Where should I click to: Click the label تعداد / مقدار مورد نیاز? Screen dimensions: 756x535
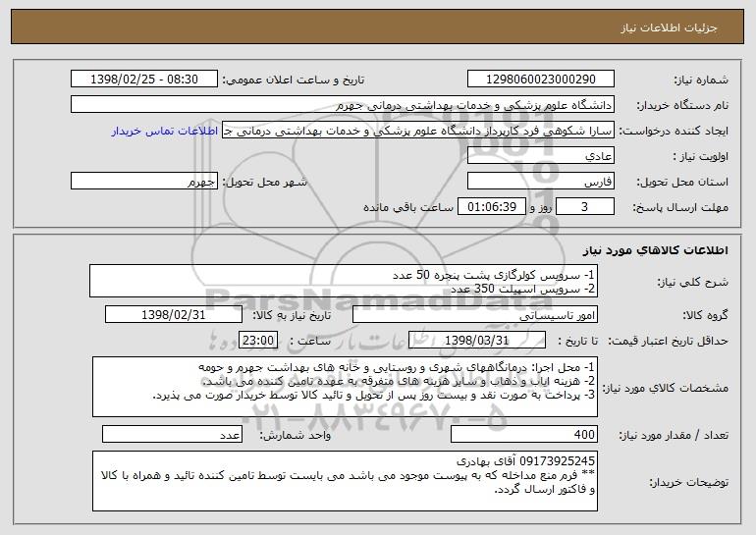tap(674, 435)
